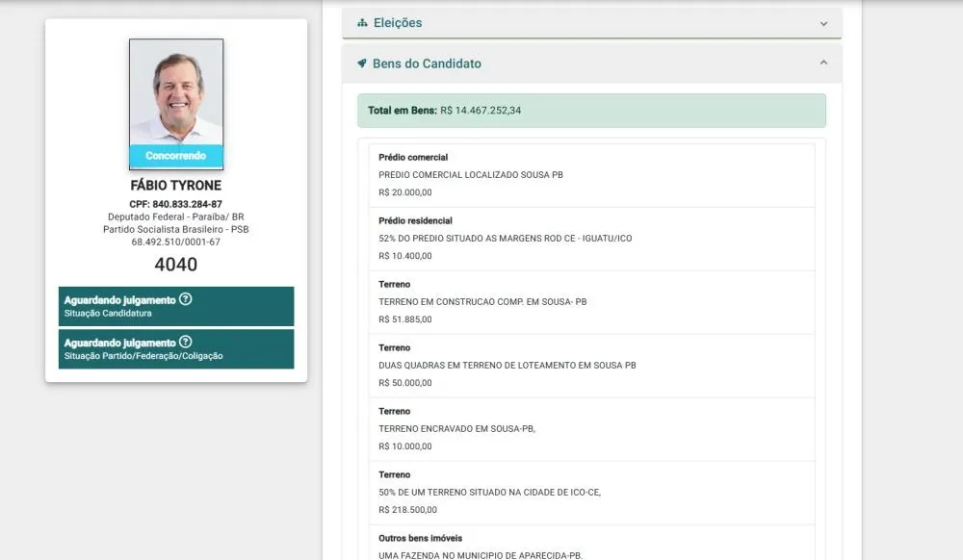Image resolution: width=963 pixels, height=560 pixels.
Task: Select value R$ 51.885,00
Action: 405,319
